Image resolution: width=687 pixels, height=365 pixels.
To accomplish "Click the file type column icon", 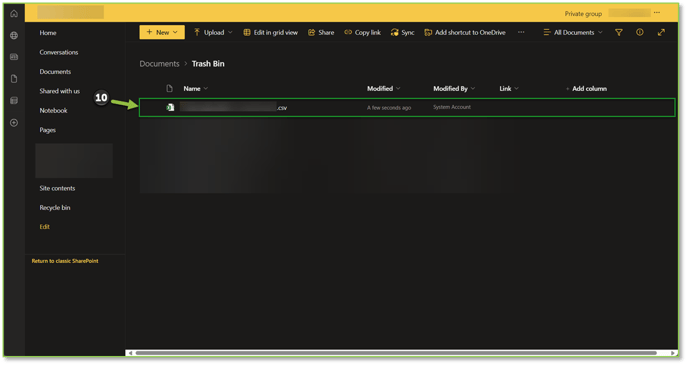I will [170, 89].
